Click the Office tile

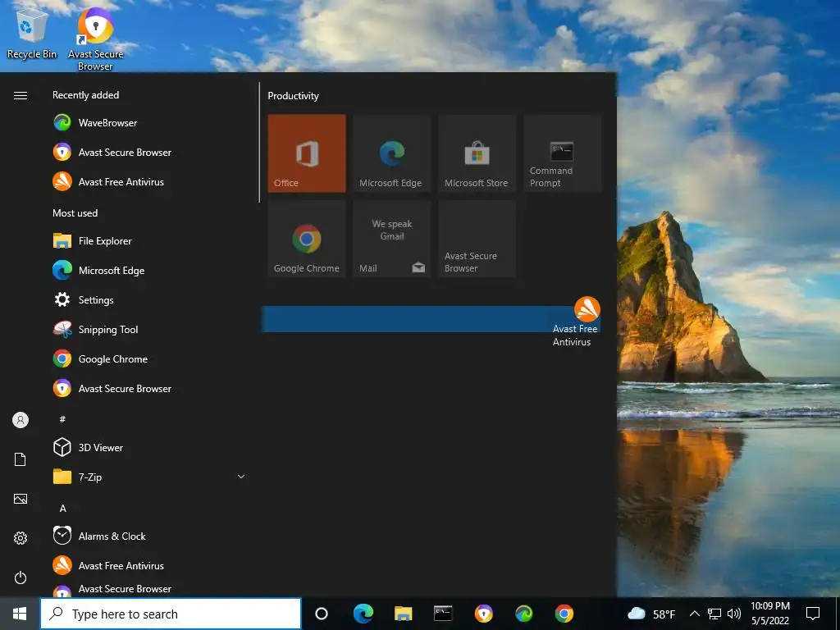(x=307, y=153)
